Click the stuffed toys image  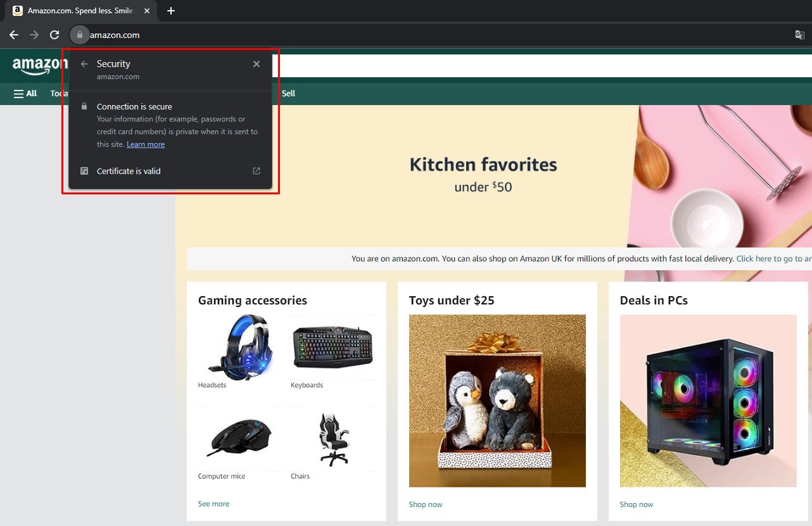tap(497, 401)
